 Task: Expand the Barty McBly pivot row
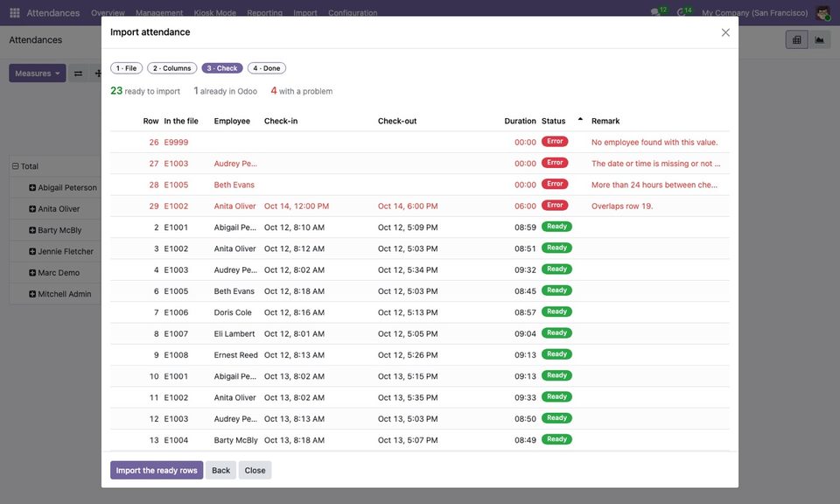[32, 230]
